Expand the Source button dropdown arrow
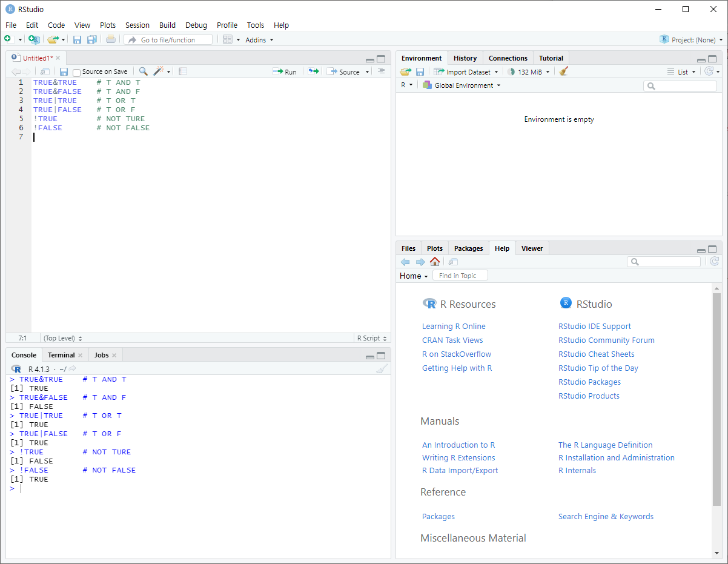 [367, 72]
